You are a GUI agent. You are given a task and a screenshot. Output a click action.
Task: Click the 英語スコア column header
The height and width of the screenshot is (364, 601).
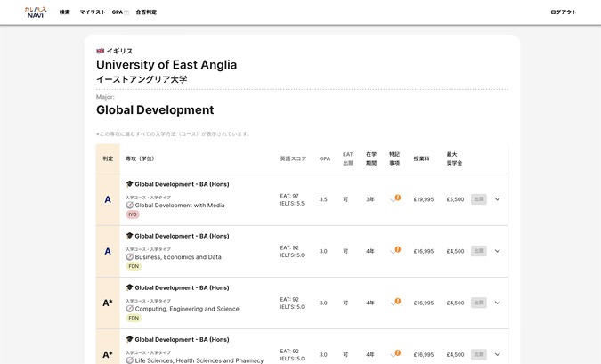point(293,158)
